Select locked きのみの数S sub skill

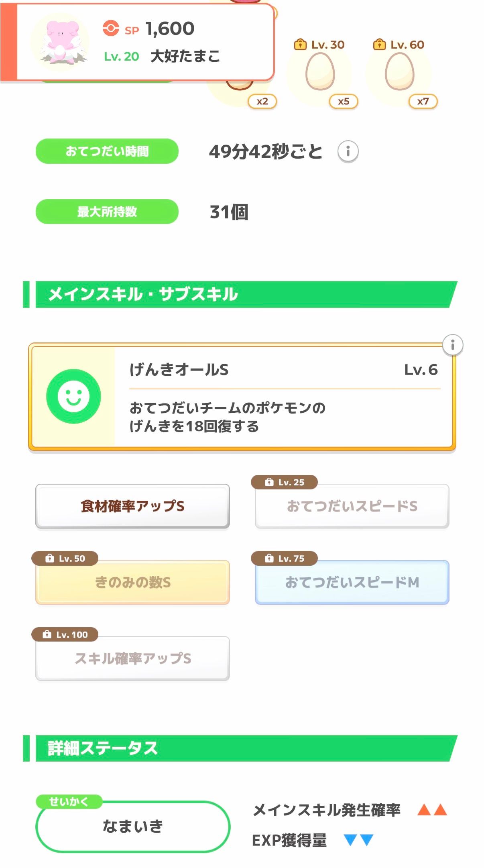coord(132,582)
